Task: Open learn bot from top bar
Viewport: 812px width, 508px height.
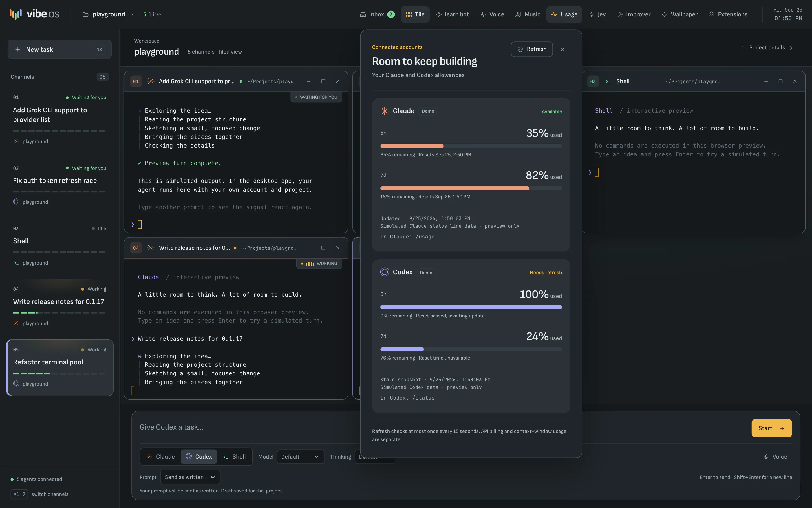Action: tap(452, 14)
